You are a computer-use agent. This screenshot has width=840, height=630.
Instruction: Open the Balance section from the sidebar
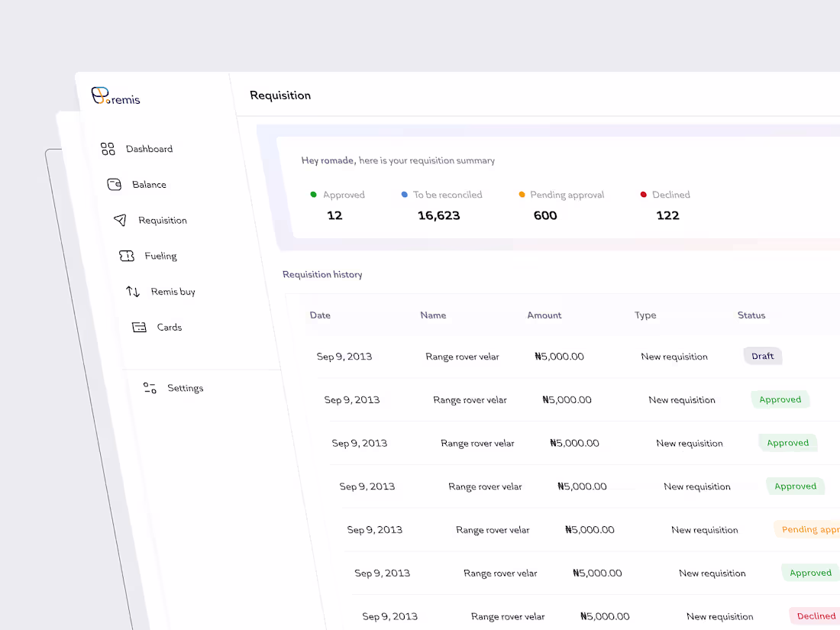150,184
